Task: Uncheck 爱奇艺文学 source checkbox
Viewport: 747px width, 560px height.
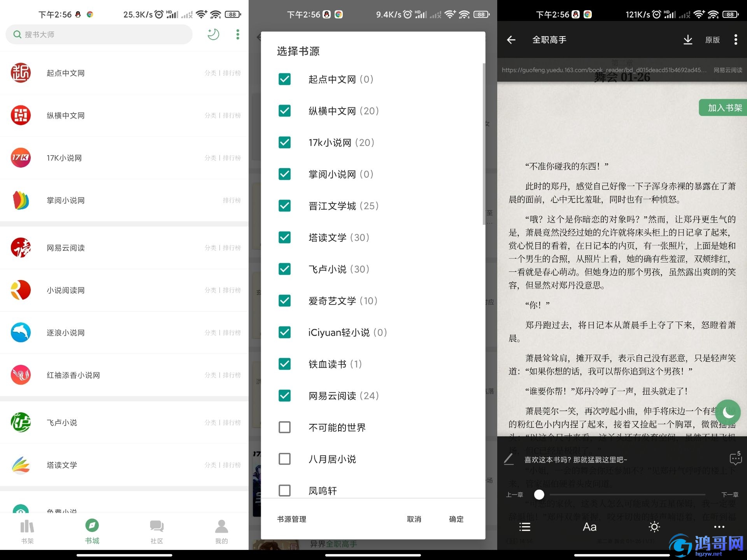Action: [x=284, y=301]
